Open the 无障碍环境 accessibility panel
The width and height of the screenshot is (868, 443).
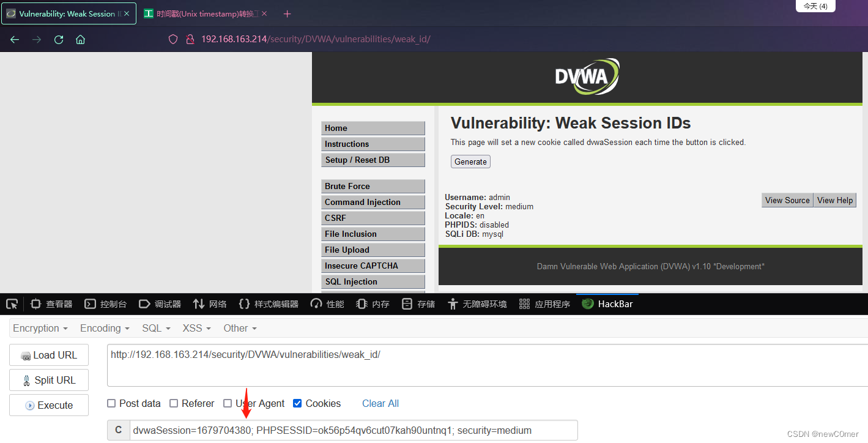pyautogui.click(x=477, y=303)
